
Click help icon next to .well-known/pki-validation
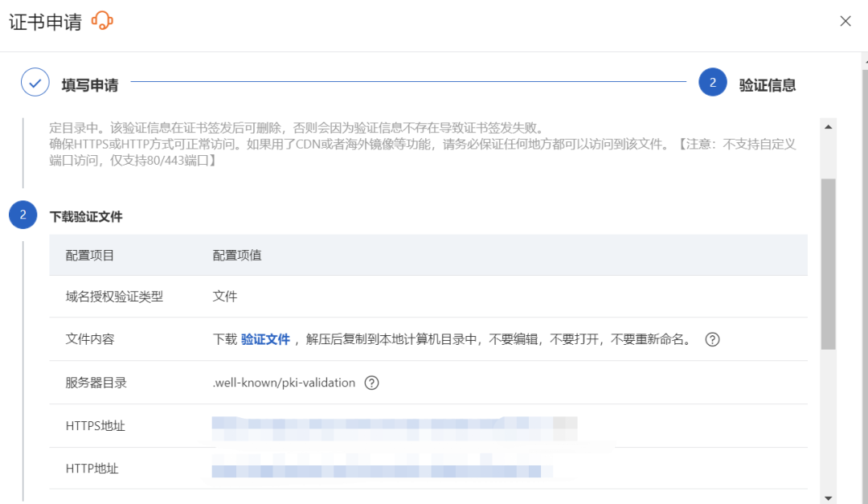[371, 383]
